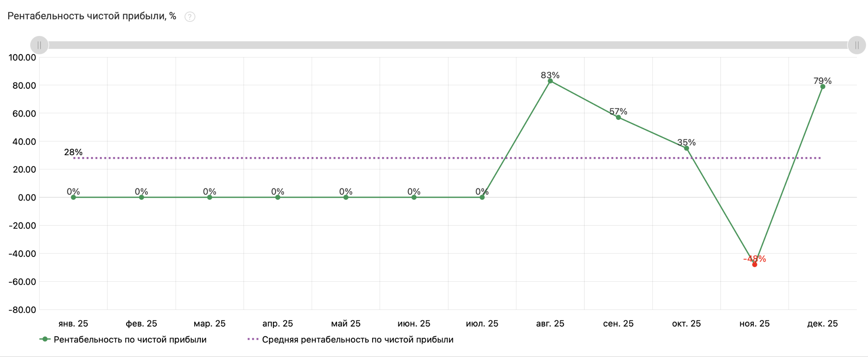
Task: Click the middle of the gray range slider track
Action: point(448,45)
